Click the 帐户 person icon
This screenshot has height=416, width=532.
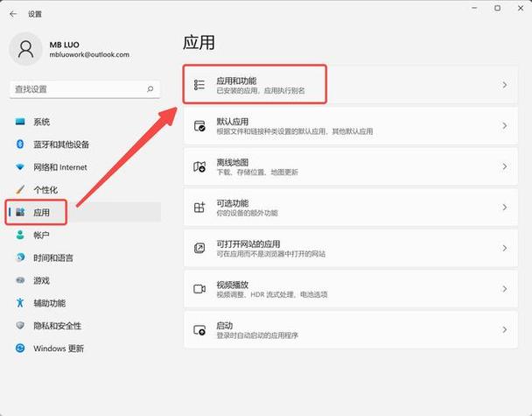[20, 235]
